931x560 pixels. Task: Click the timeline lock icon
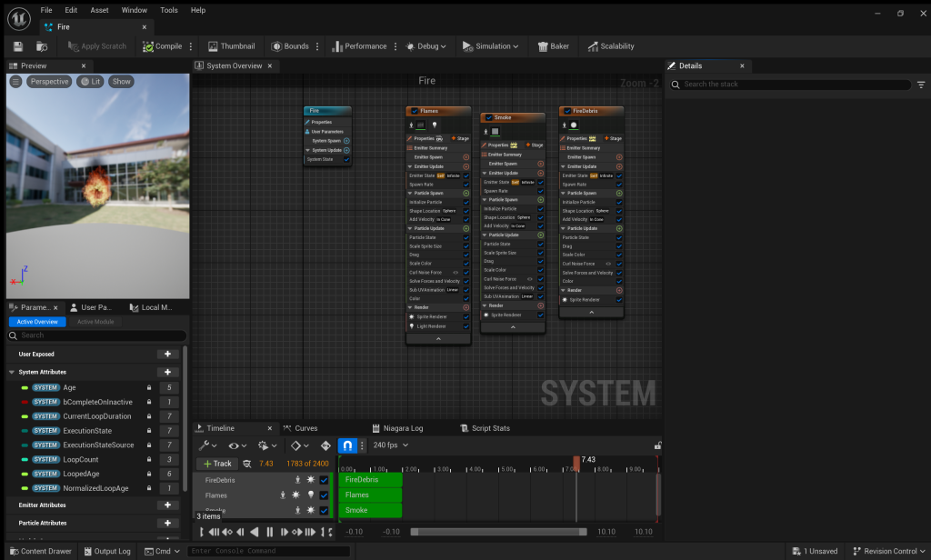click(657, 445)
